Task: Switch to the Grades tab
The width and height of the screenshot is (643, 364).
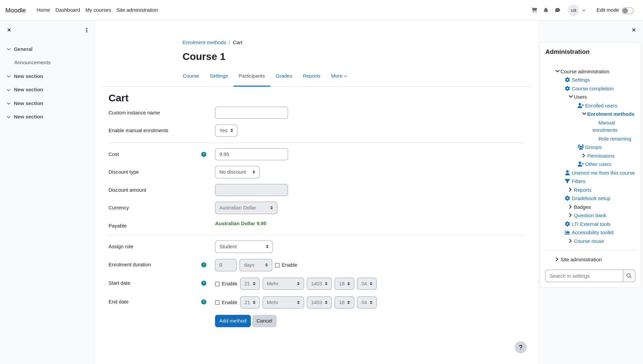Action: coord(284,76)
